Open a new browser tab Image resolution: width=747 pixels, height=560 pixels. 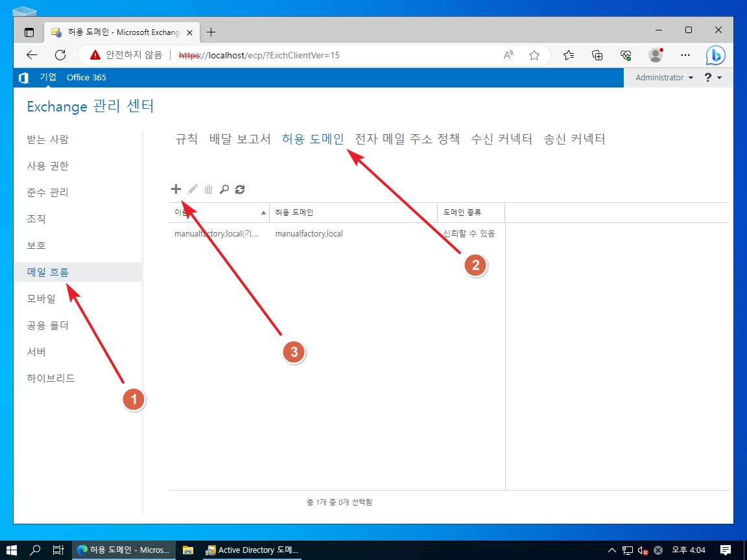point(211,32)
